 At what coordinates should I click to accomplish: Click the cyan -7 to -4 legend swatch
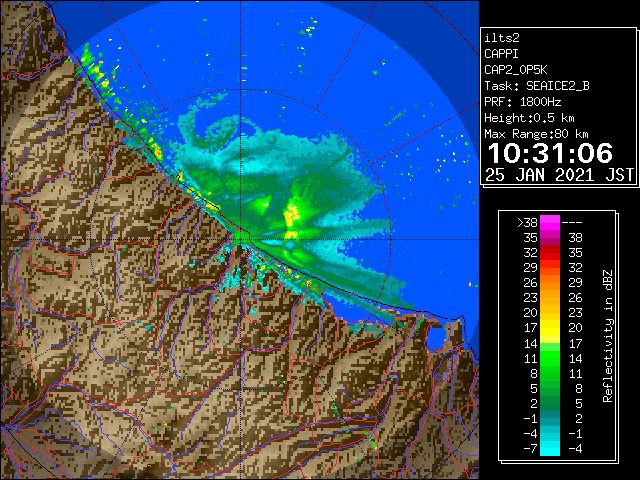pyautogui.click(x=550, y=448)
